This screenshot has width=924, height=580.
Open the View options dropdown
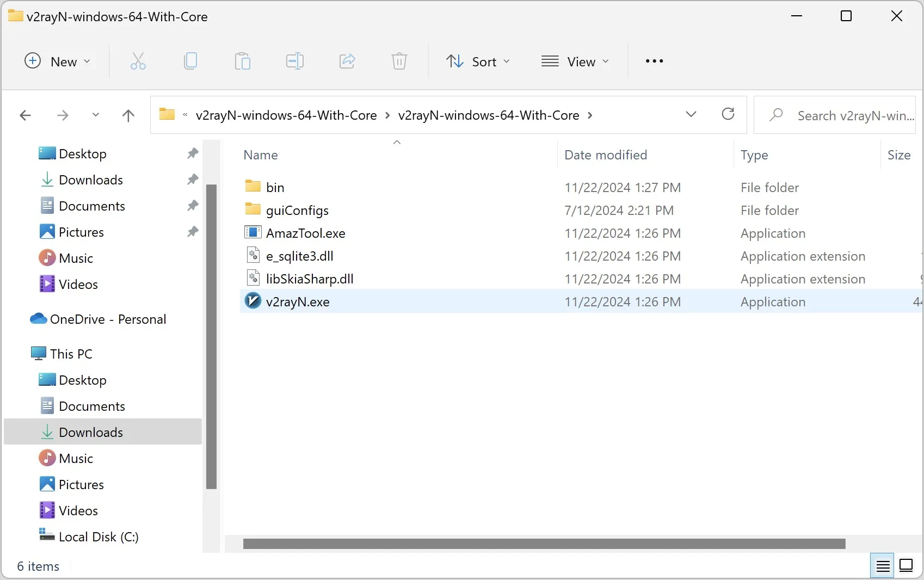575,61
